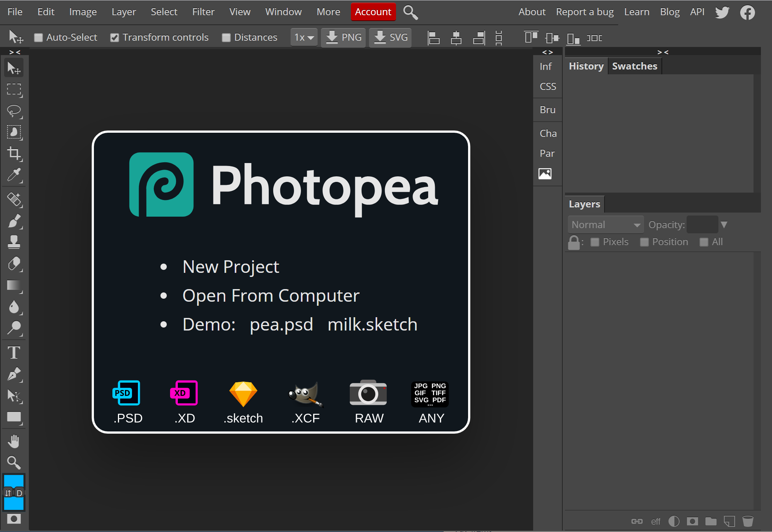This screenshot has width=772, height=532.
Task: Export as PNG button
Action: click(x=343, y=37)
